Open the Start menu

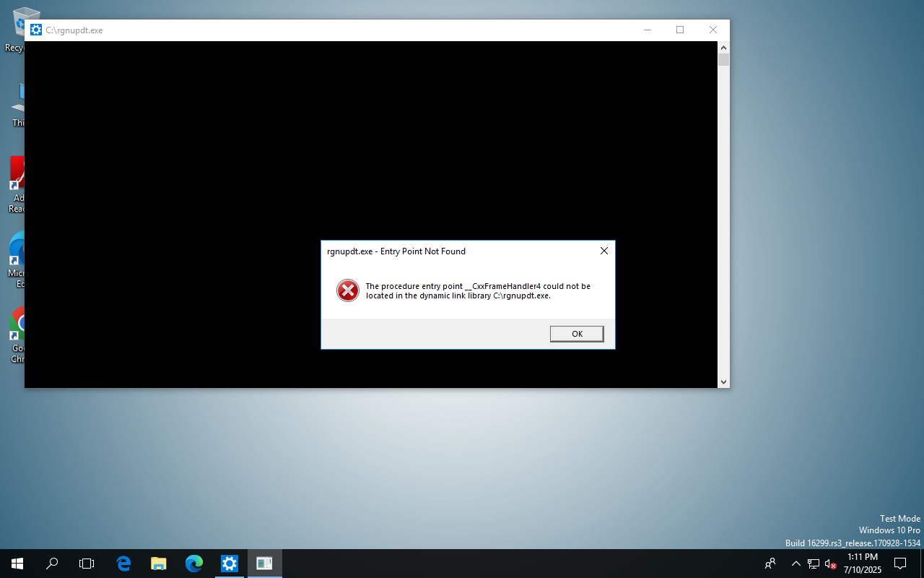pyautogui.click(x=16, y=564)
